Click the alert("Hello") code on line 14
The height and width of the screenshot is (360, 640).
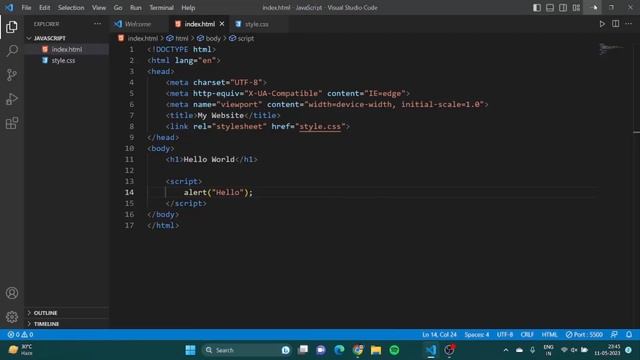(218, 193)
